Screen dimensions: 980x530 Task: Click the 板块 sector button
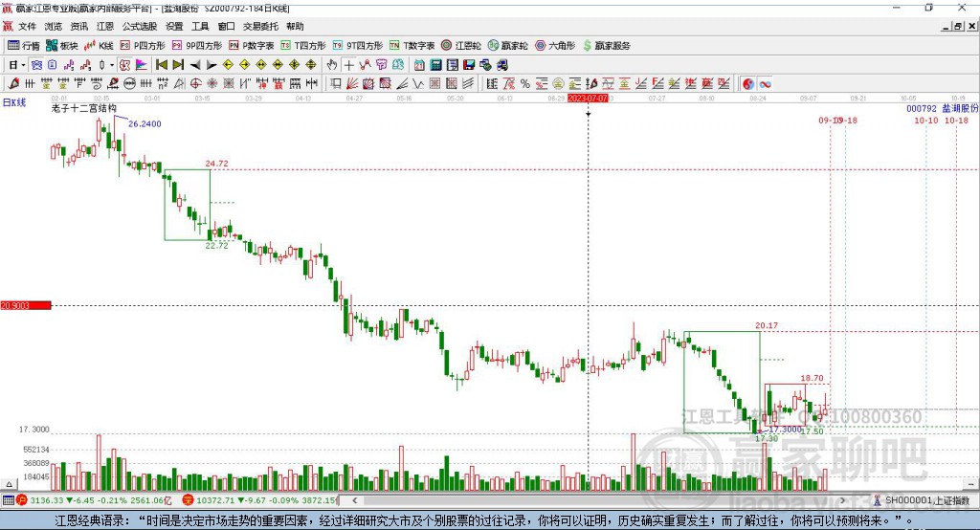(62, 46)
